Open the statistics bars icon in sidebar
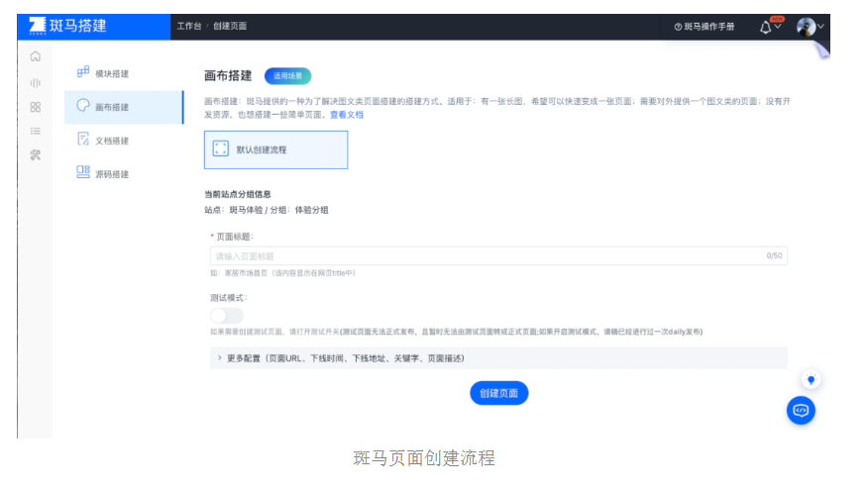The image size is (868, 490). (x=36, y=83)
